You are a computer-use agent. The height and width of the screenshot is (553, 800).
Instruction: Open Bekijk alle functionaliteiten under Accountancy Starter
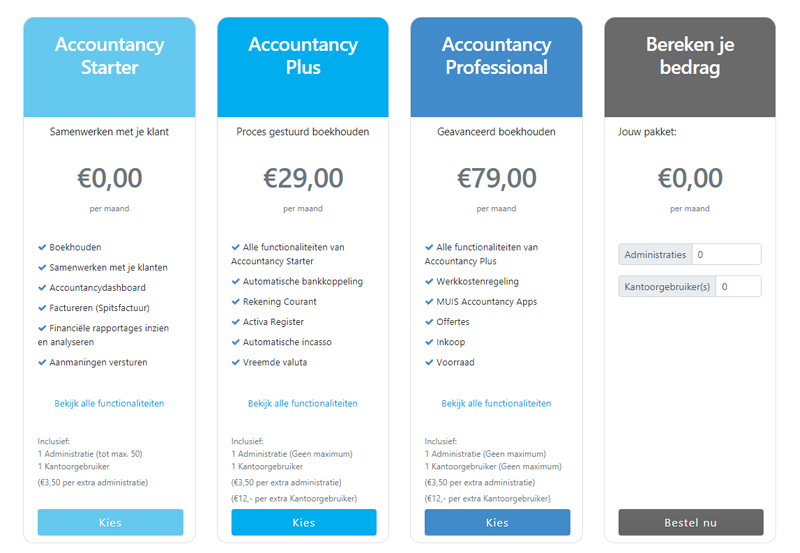coord(110,404)
